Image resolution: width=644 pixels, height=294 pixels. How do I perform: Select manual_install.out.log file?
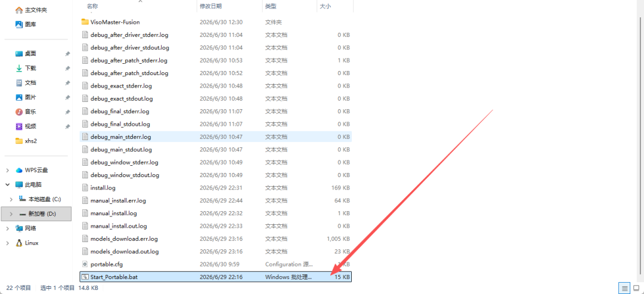(x=216, y=226)
